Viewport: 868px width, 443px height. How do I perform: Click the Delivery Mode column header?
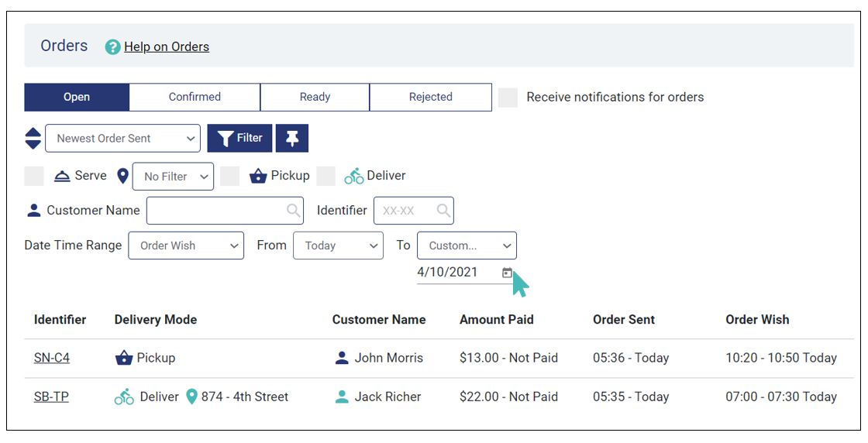156,320
